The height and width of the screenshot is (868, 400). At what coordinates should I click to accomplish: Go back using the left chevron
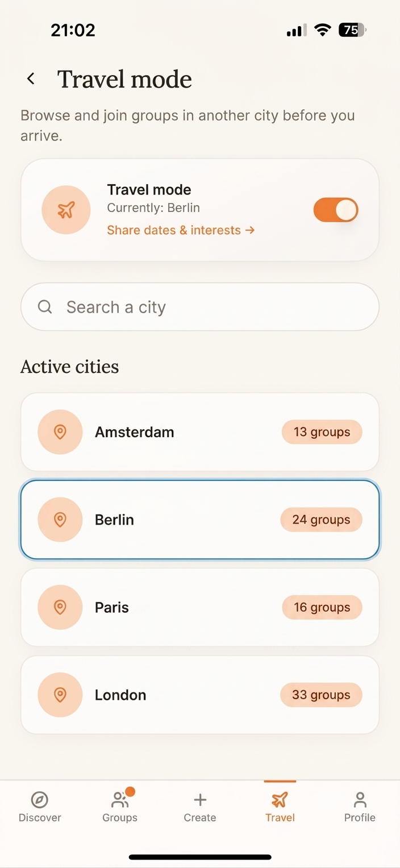click(31, 79)
